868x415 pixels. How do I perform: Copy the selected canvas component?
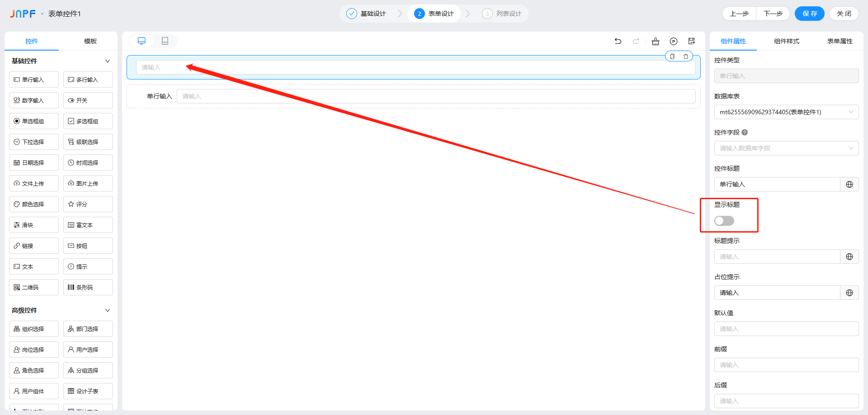pos(672,56)
